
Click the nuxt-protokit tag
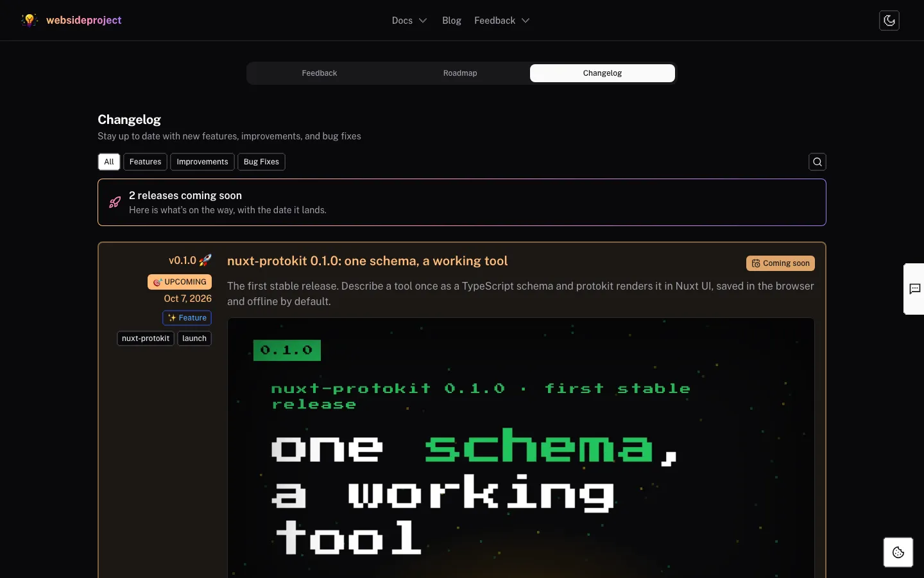[146, 338]
